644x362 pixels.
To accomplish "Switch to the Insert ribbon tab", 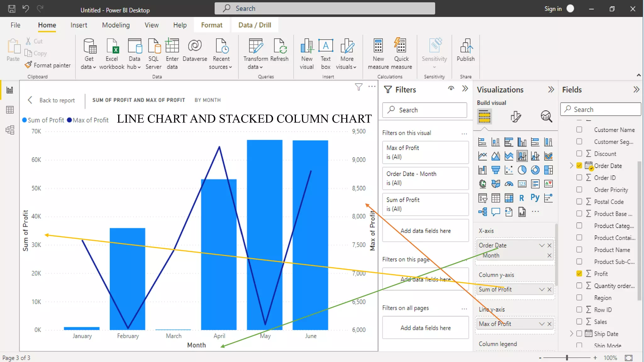I will coord(79,25).
